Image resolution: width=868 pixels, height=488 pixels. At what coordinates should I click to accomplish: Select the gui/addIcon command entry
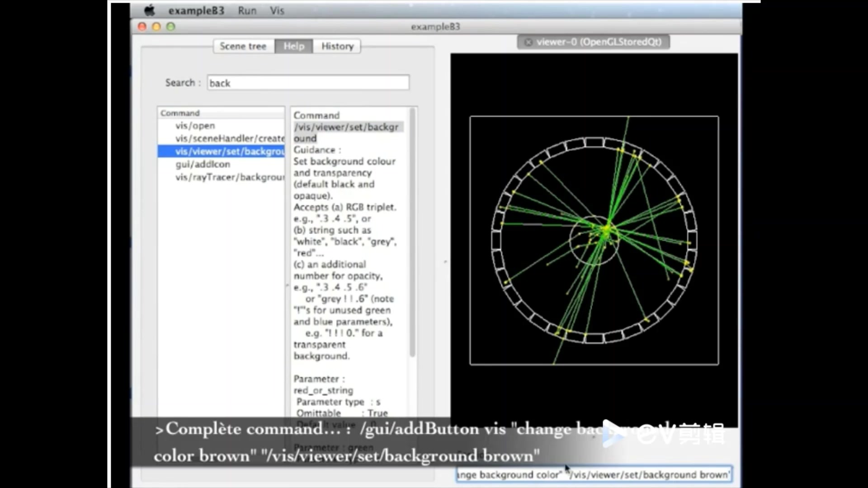(203, 164)
